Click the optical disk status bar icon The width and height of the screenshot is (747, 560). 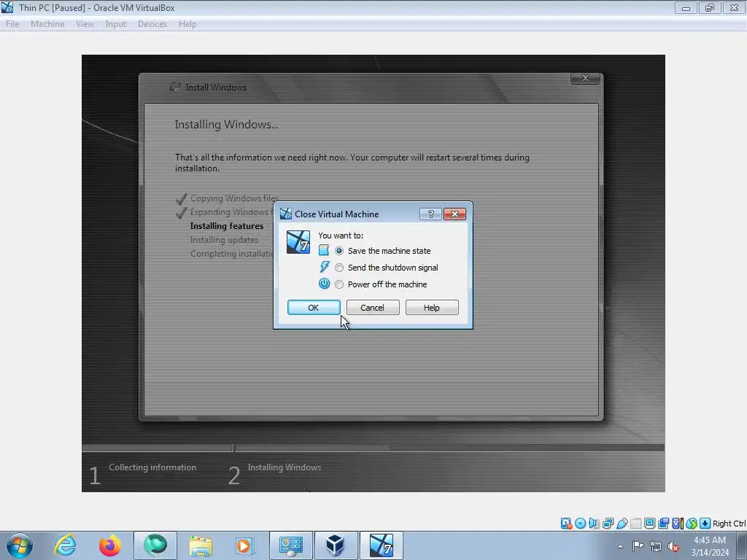point(580,524)
